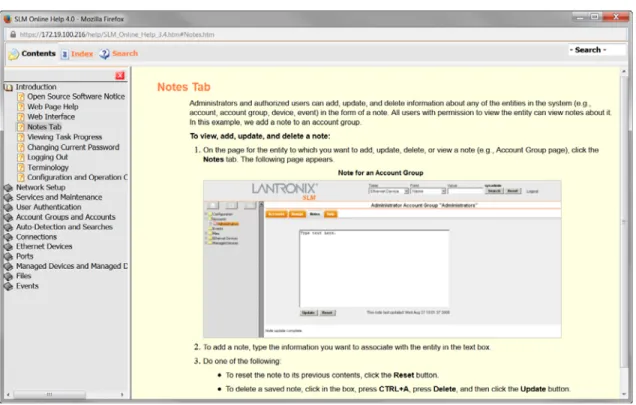Click the Lantronix account group screenshot image

382,259
